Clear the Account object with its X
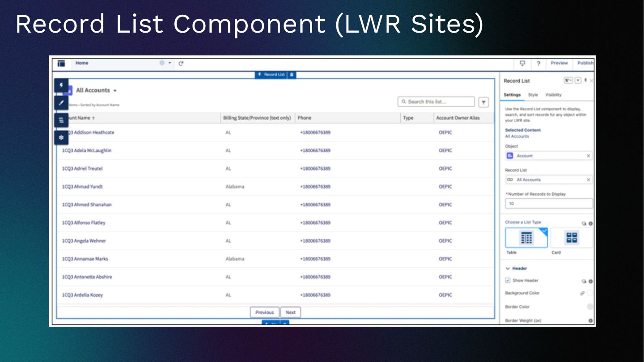The width and height of the screenshot is (644, 362). [588, 156]
